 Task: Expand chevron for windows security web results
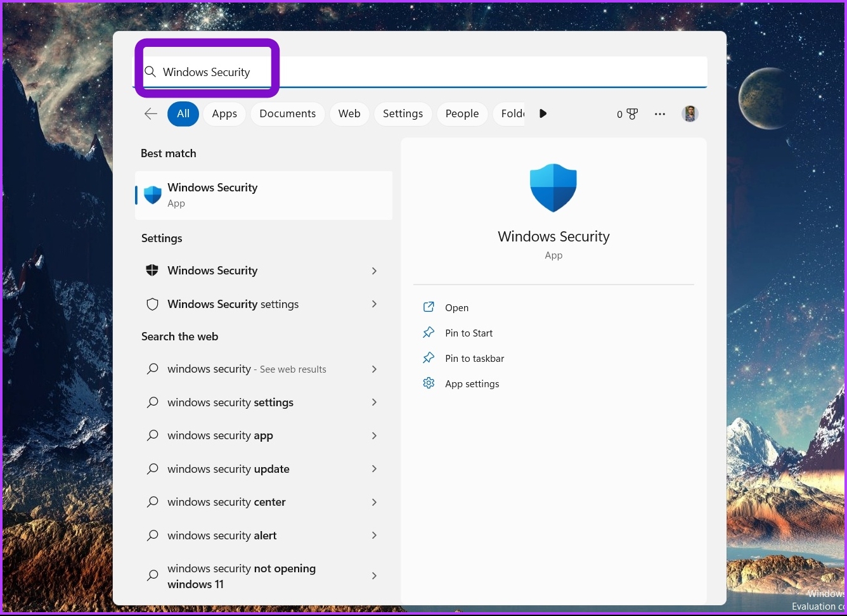click(374, 369)
